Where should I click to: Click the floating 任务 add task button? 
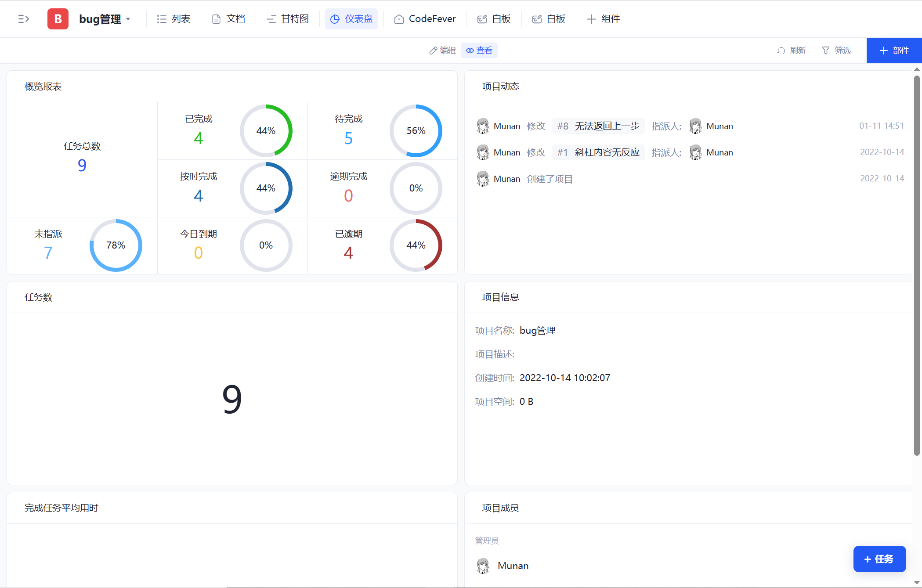[x=879, y=559]
